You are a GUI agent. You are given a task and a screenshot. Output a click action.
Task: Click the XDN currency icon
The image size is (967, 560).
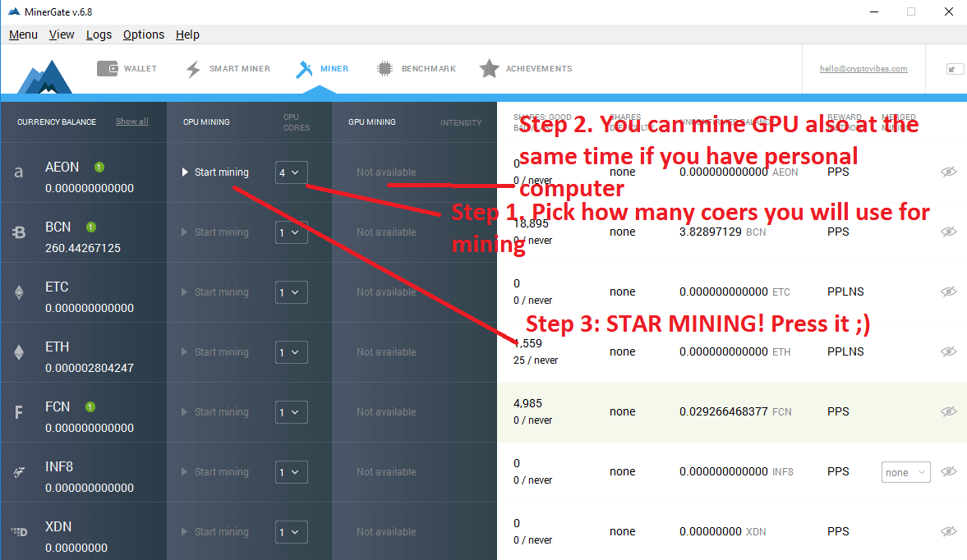(x=19, y=531)
